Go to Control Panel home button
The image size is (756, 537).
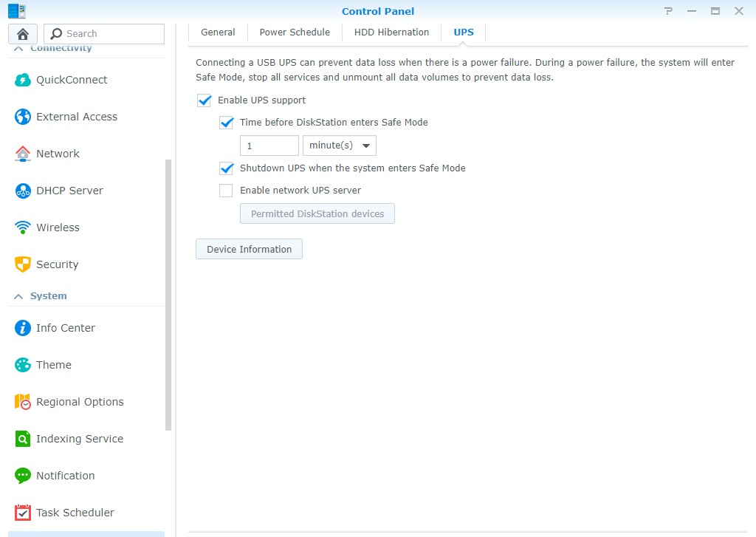coord(23,34)
